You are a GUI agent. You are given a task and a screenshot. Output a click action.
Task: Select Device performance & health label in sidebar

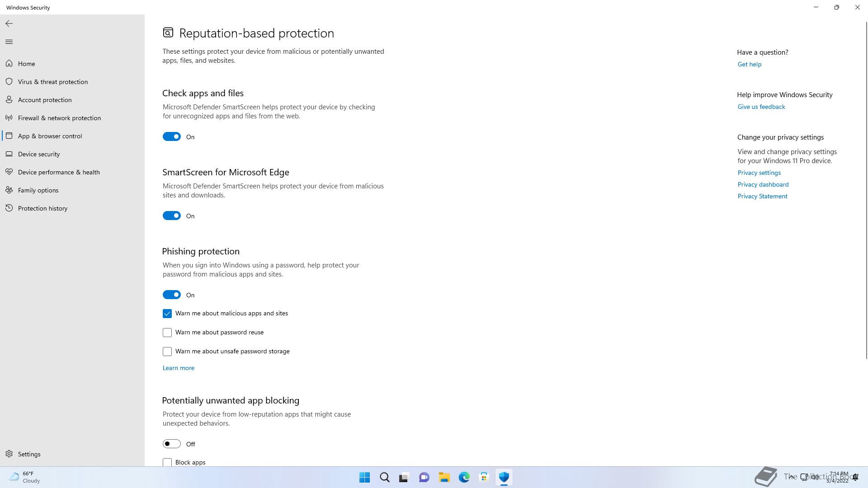click(59, 172)
